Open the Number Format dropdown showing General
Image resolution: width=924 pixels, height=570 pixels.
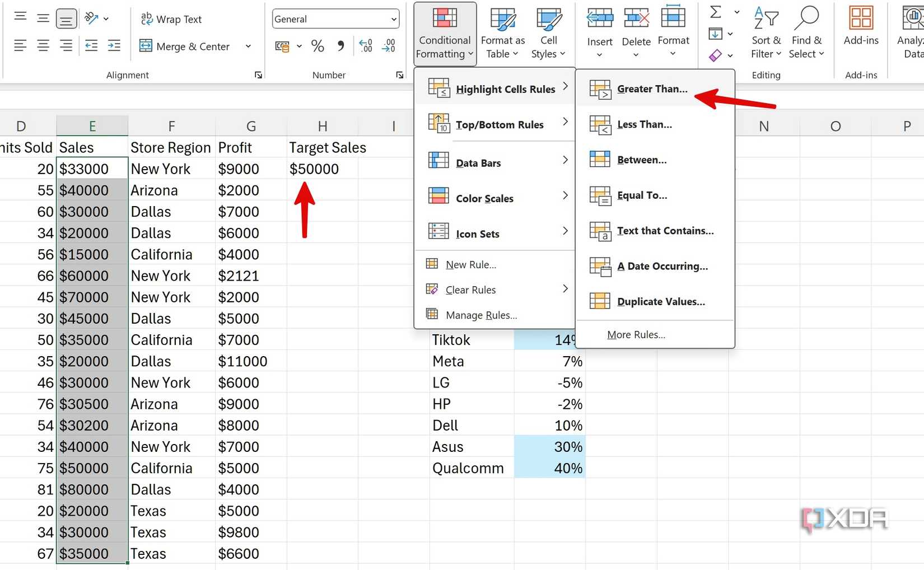coord(335,18)
